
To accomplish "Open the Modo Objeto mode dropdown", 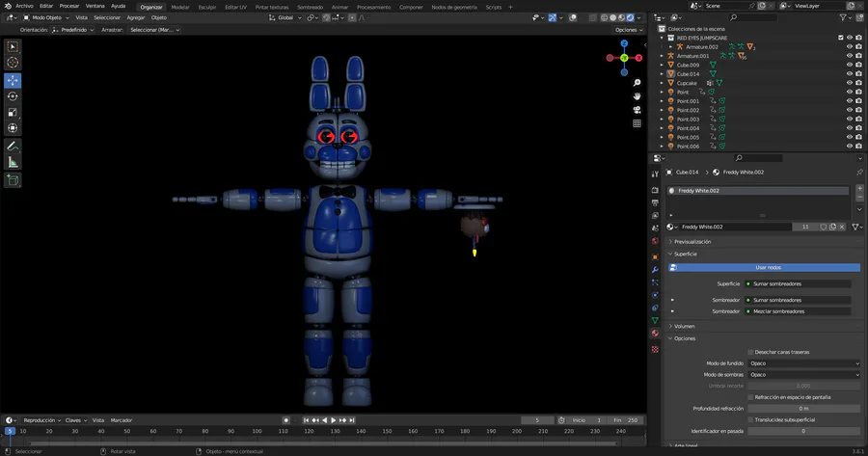I will 46,17.
